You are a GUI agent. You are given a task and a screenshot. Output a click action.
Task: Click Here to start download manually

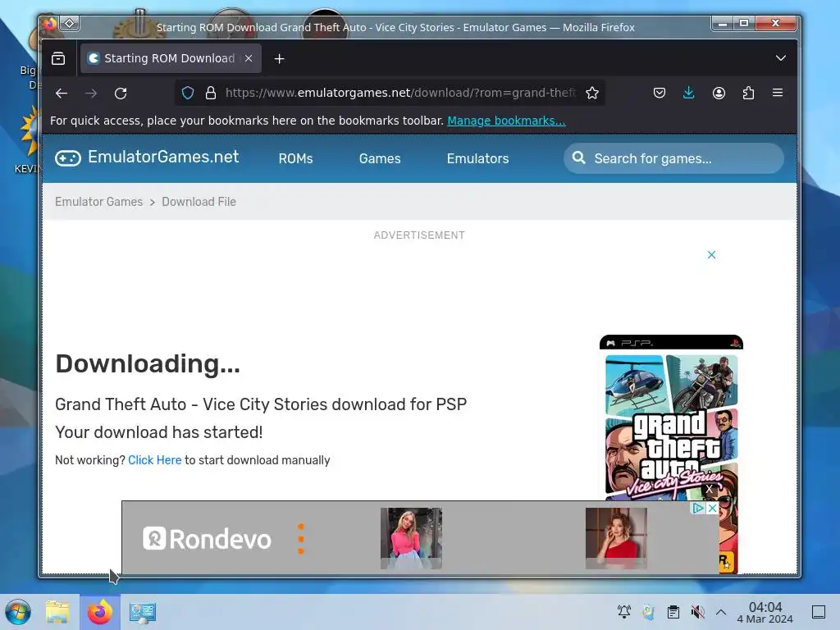coord(155,460)
